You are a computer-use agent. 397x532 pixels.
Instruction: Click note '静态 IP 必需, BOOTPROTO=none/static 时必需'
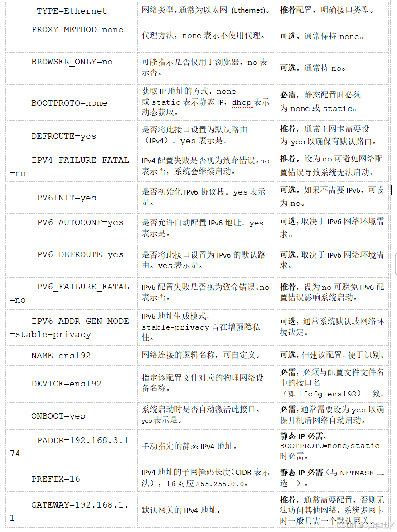330,446
